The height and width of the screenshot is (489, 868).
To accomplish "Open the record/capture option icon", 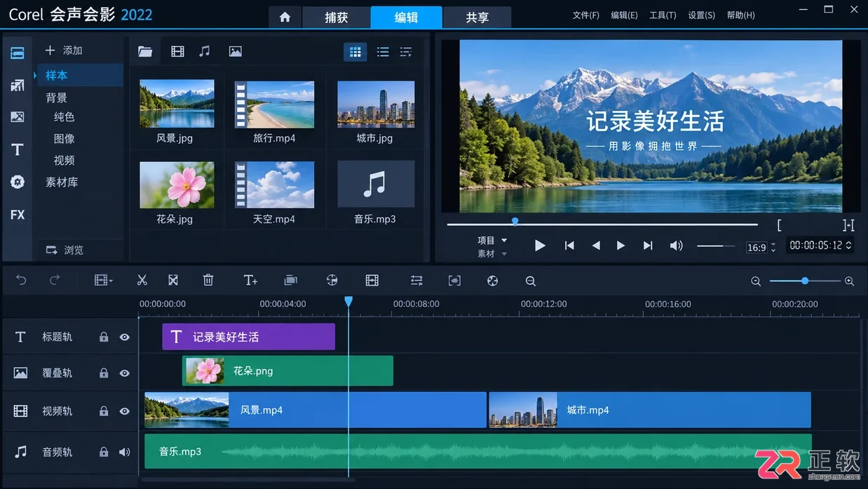I will 291,281.
